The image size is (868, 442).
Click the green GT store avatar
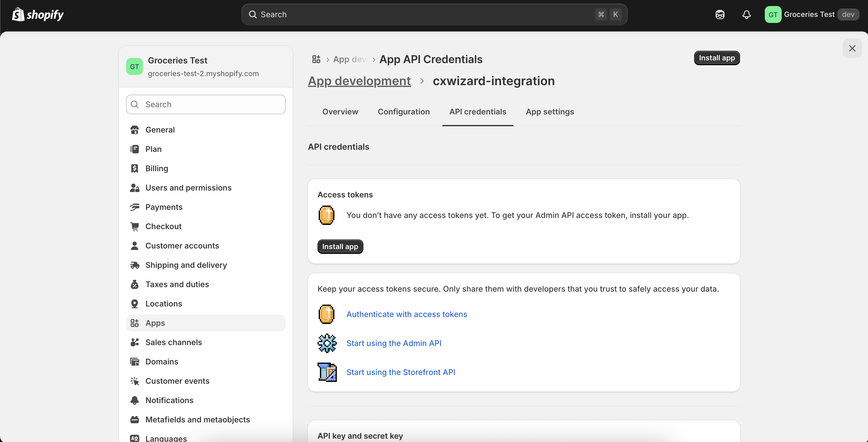(x=773, y=14)
